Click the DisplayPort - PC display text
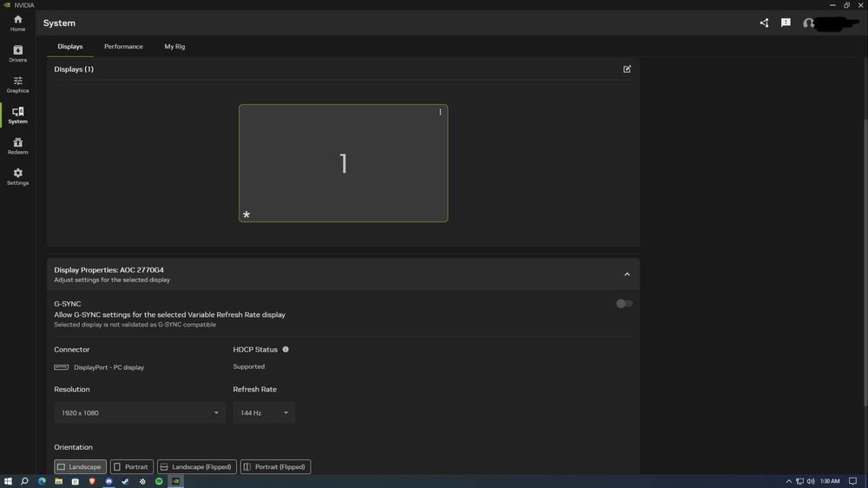 click(x=109, y=367)
